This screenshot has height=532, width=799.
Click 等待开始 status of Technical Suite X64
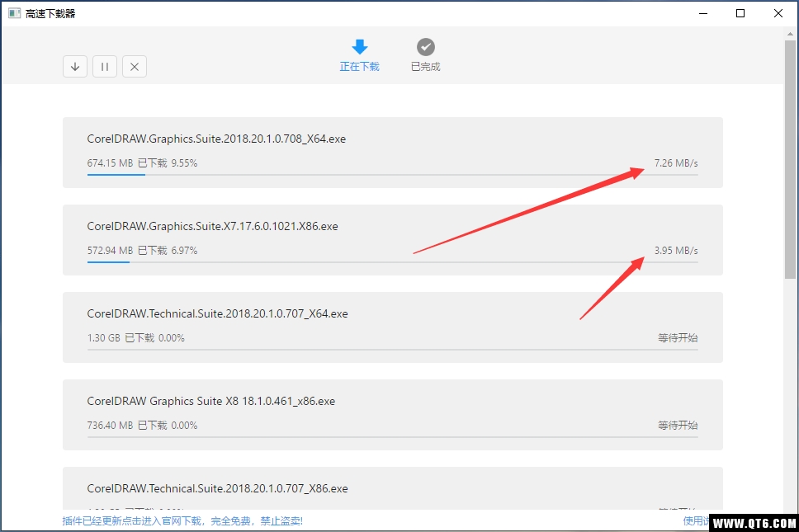(x=677, y=338)
